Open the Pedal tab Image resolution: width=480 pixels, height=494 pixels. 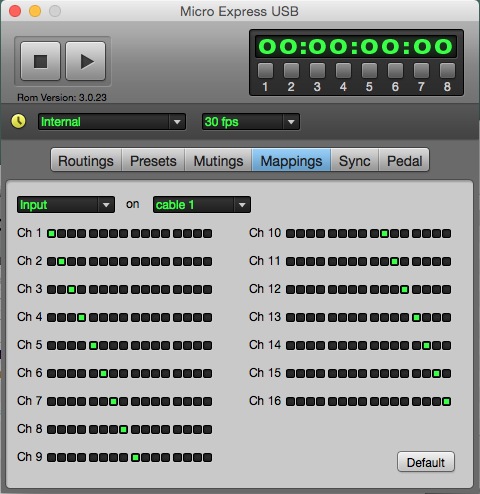(x=404, y=161)
